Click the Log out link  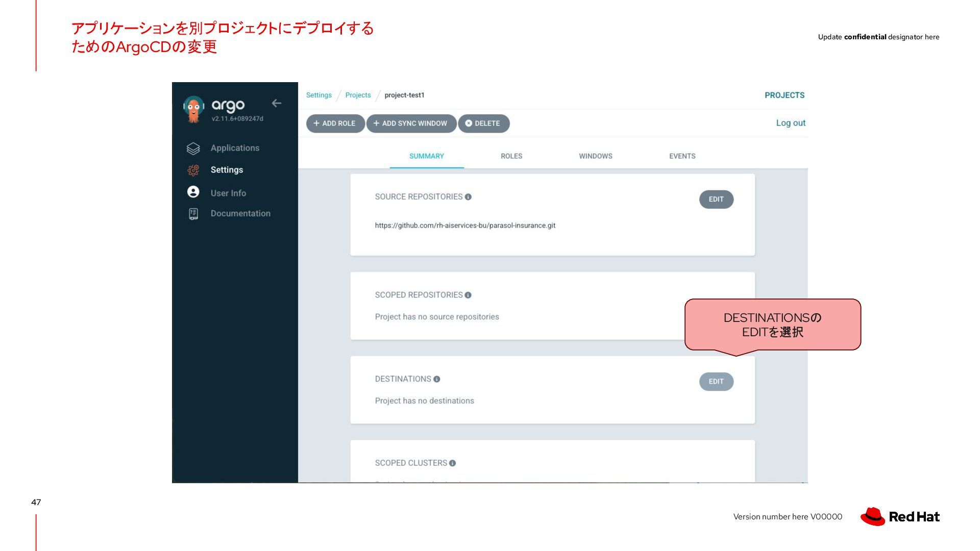791,123
